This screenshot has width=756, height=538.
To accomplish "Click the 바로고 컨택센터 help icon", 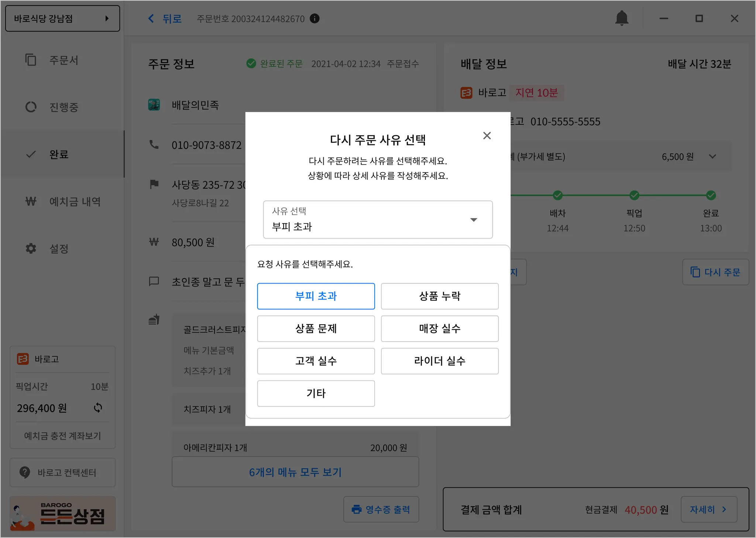I will pyautogui.click(x=25, y=472).
